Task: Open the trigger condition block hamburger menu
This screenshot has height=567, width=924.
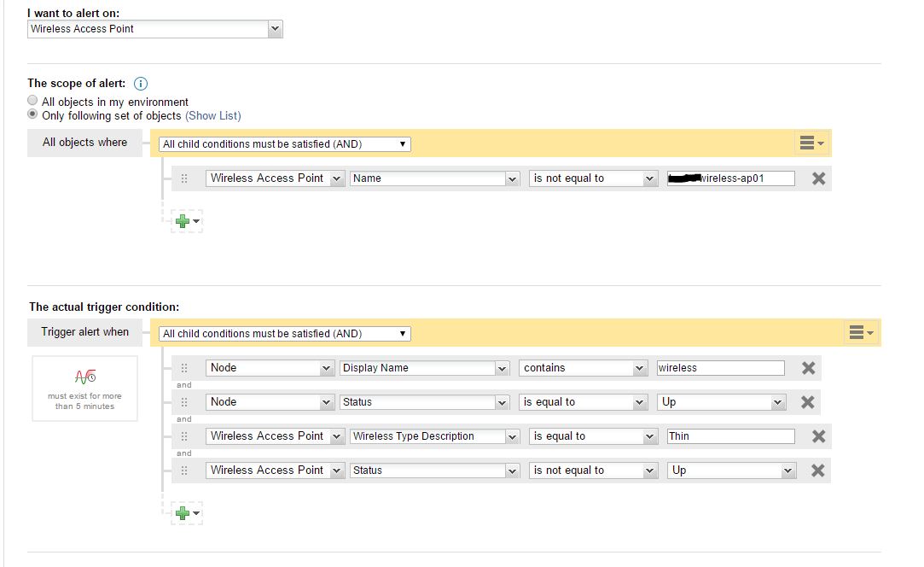Action: [861, 332]
